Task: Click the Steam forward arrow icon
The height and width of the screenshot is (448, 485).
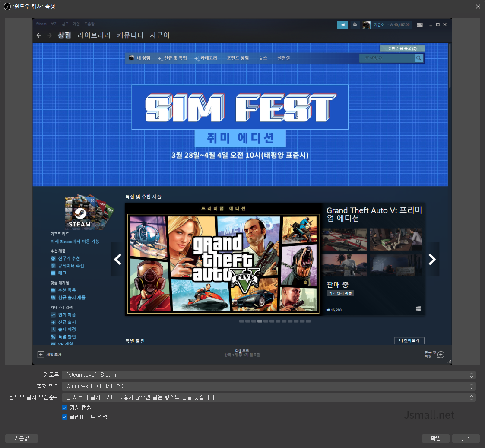Action: point(50,35)
